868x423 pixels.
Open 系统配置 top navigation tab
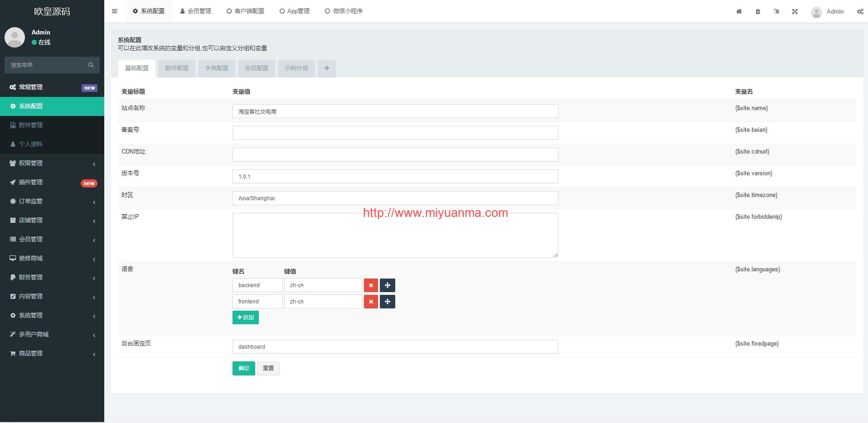pyautogui.click(x=149, y=11)
